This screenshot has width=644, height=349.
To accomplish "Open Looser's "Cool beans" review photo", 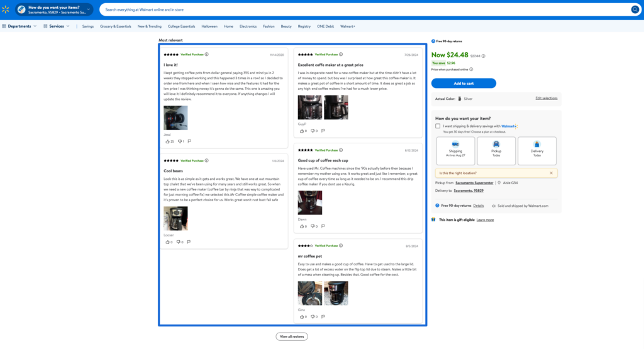I will point(176,218).
